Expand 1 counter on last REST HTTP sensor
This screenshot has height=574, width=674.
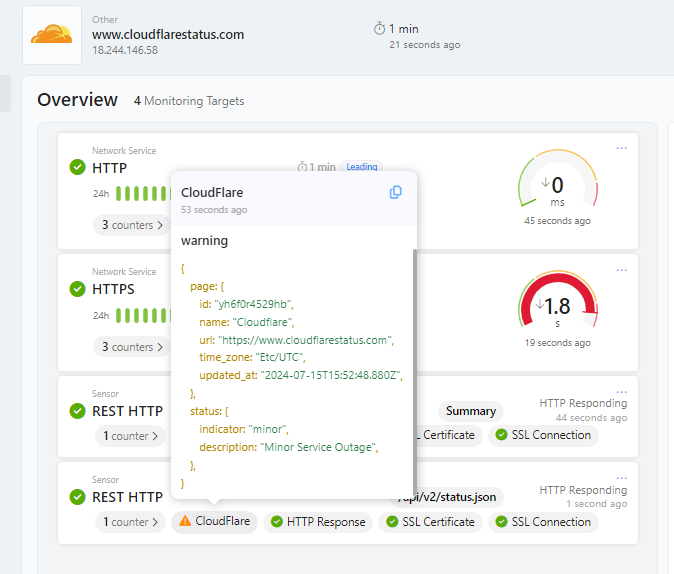pyautogui.click(x=131, y=522)
